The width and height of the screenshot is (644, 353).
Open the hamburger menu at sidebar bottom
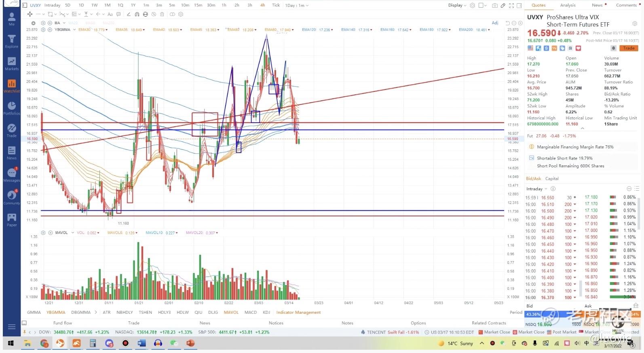pyautogui.click(x=12, y=327)
